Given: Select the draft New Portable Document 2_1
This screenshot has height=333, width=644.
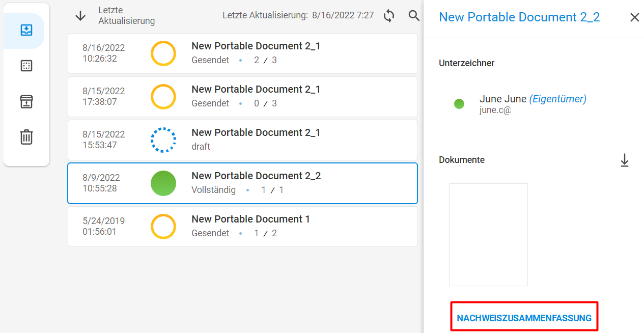Looking at the screenshot, I should [242, 140].
